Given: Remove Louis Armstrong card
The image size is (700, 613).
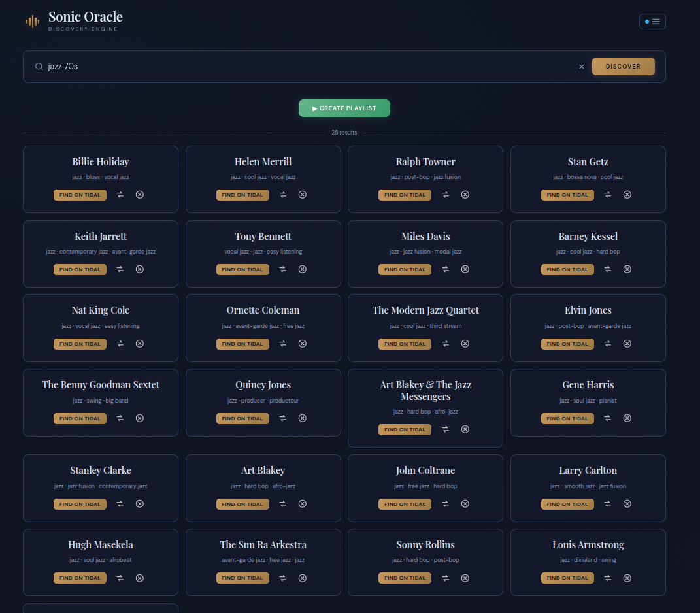Looking at the screenshot, I should (x=627, y=578).
